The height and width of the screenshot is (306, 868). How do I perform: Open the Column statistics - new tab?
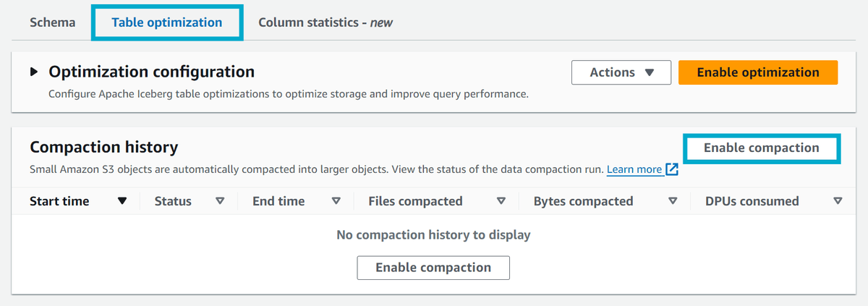325,22
